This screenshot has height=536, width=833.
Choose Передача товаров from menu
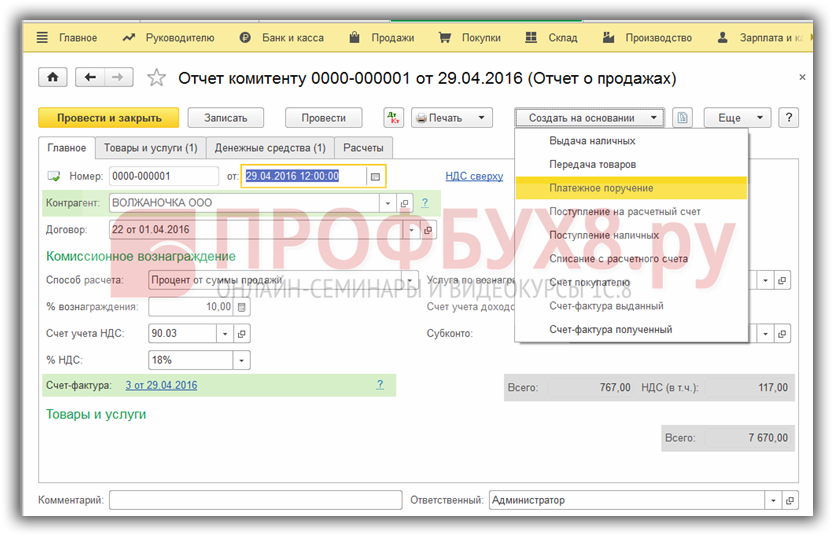coord(631,165)
